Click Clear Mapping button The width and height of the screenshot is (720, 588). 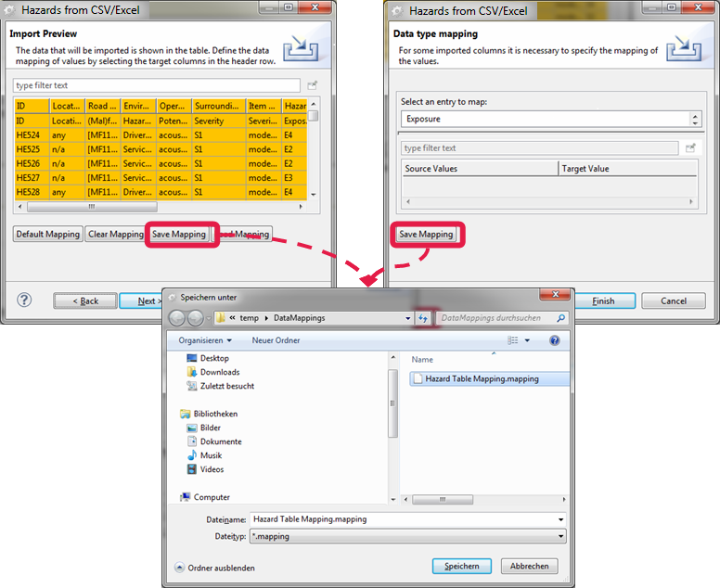pyautogui.click(x=116, y=234)
